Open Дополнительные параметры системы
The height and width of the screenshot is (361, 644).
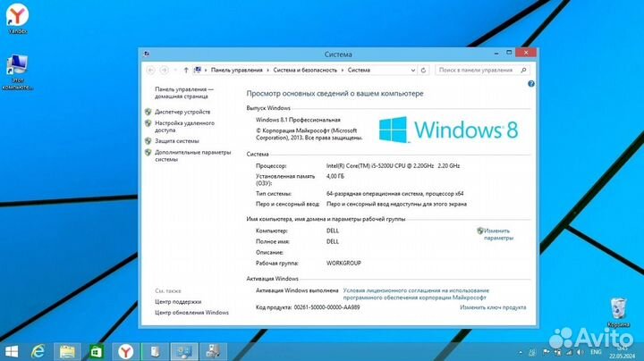(192, 155)
